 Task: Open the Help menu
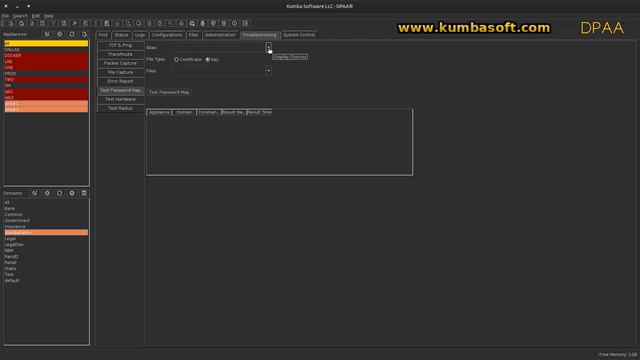pyautogui.click(x=49, y=16)
